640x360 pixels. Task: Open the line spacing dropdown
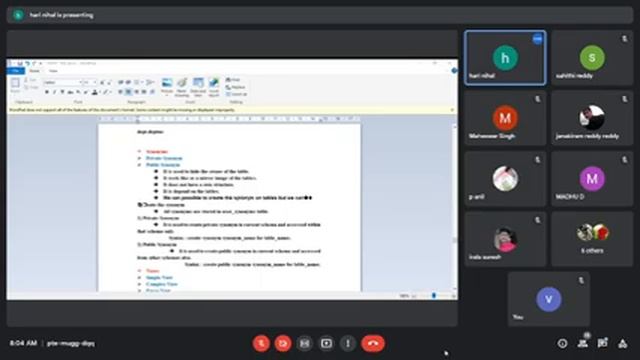tap(150, 82)
